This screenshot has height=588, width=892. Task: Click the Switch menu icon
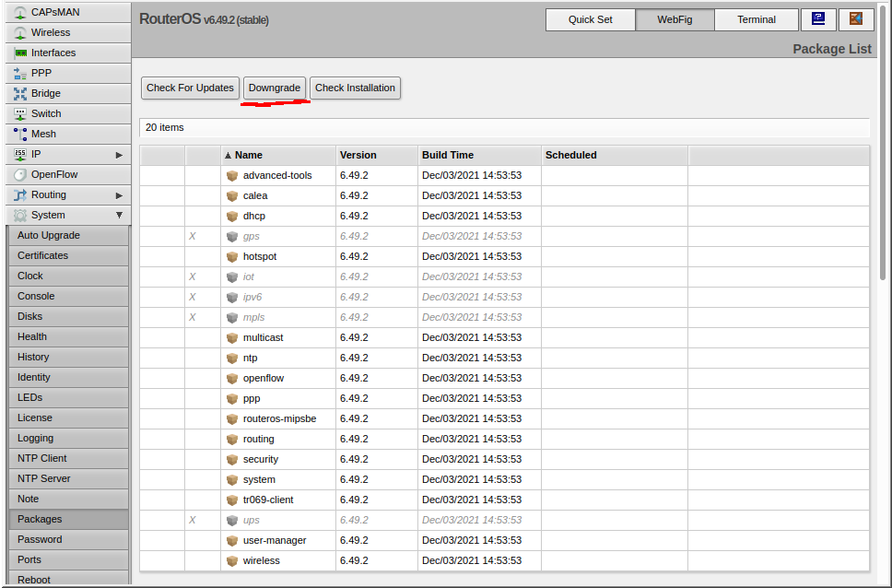pyautogui.click(x=20, y=114)
